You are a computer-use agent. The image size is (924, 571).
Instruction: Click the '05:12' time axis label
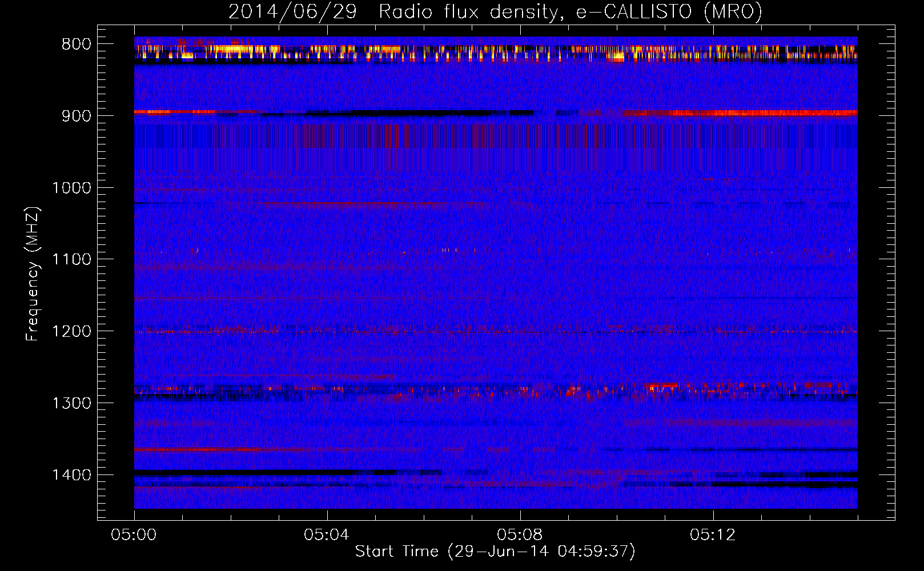[x=713, y=534]
